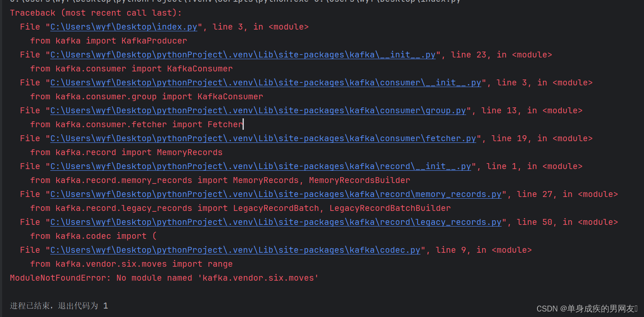The height and width of the screenshot is (317, 644).
Task: Click the ModuleNotFoundError message line
Action: 164,278
